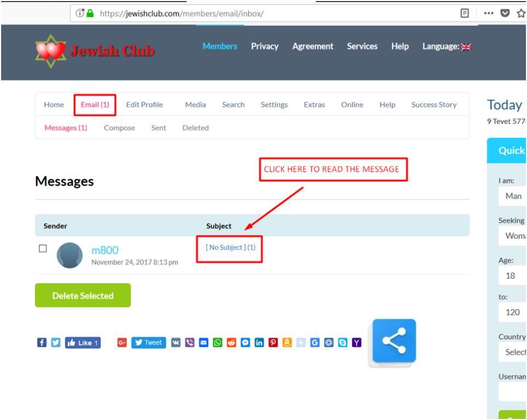Screen dimensions: 527x420
Task: Share via the small Twitter bird icon
Action: tap(56, 342)
